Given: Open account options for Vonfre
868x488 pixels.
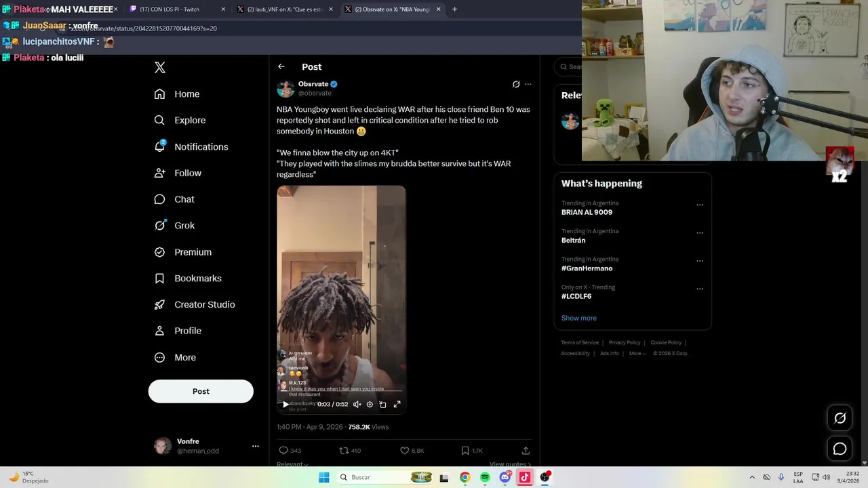Looking at the screenshot, I should (256, 446).
